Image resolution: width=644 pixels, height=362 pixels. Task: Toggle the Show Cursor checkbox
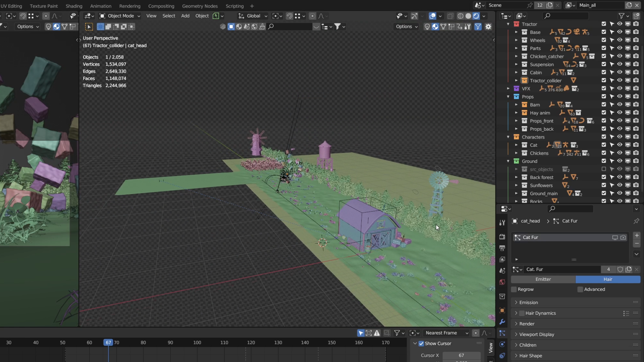[x=421, y=344]
